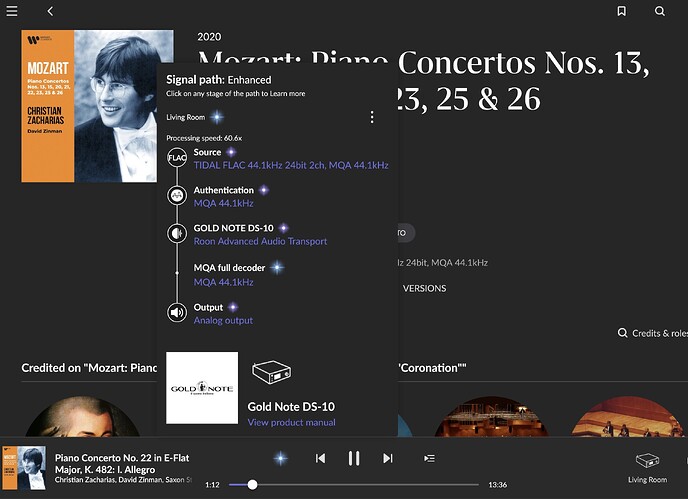The height and width of the screenshot is (499, 688).
Task: Open the Credits & roles search
Action: [652, 333]
